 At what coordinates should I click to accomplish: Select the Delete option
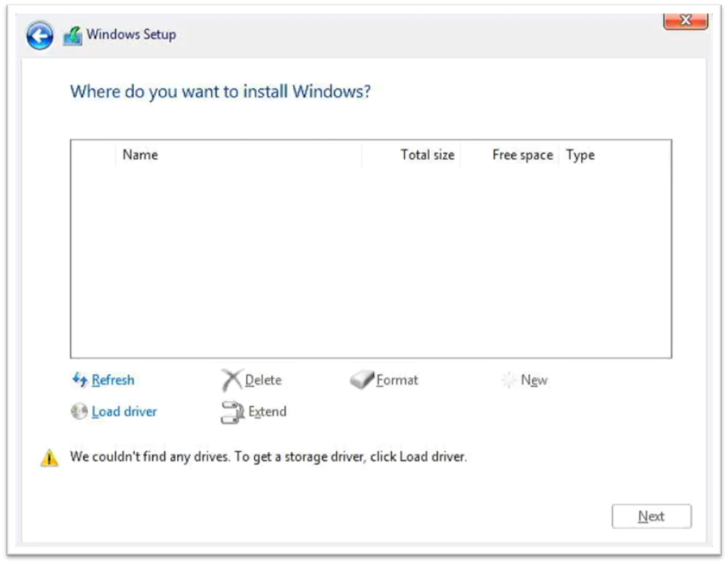pyautogui.click(x=263, y=380)
